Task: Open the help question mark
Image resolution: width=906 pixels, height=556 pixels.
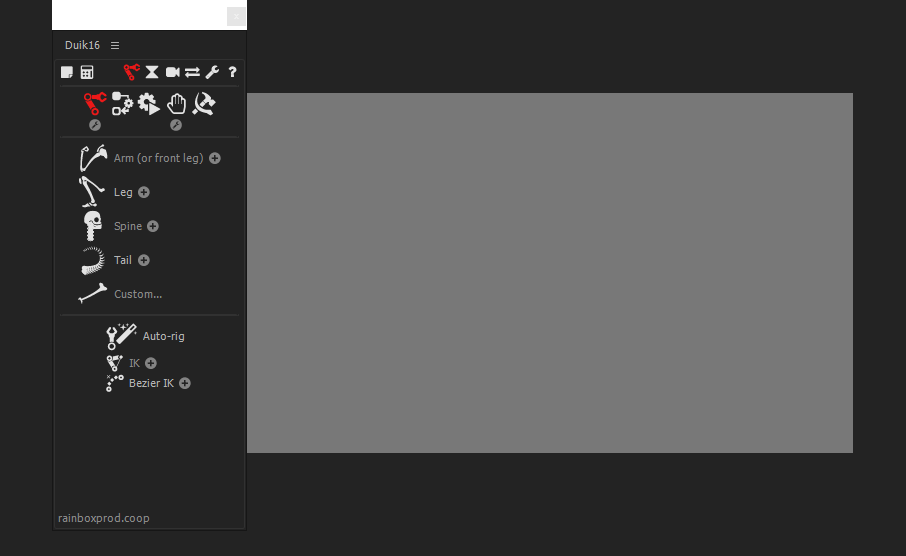Action: coord(232,72)
